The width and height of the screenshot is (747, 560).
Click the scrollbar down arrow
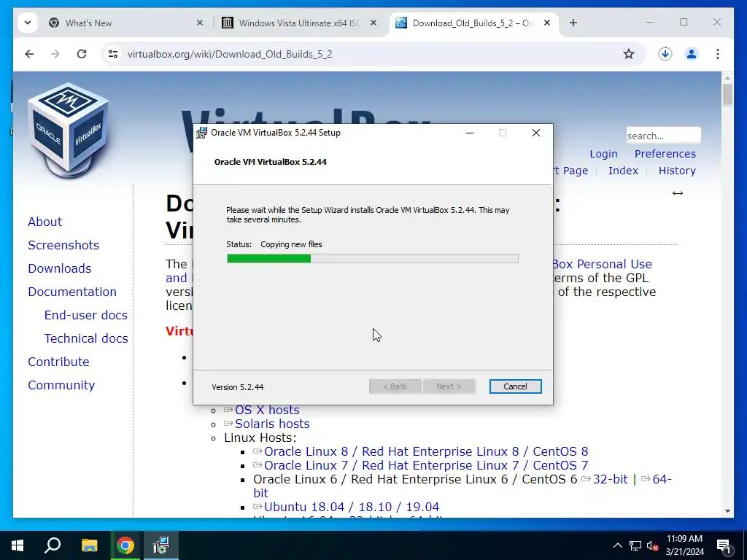click(x=727, y=511)
